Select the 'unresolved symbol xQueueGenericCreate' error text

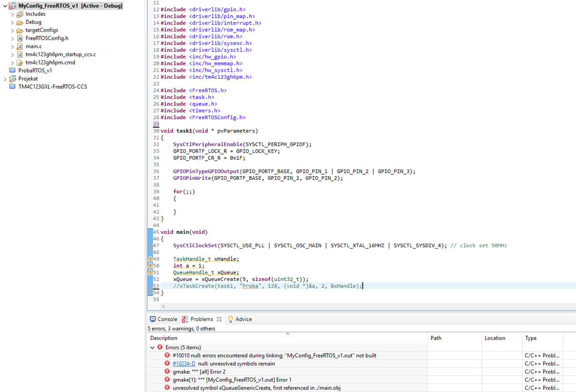tap(258, 388)
